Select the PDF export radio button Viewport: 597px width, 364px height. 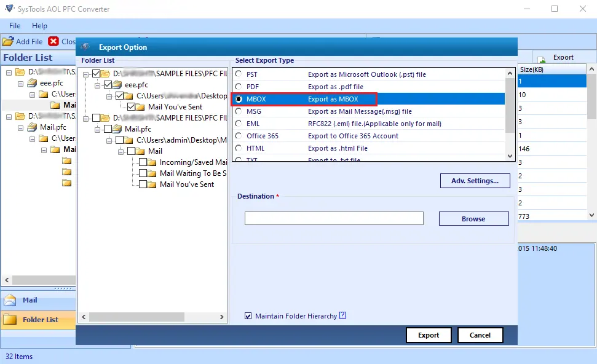[x=239, y=87]
